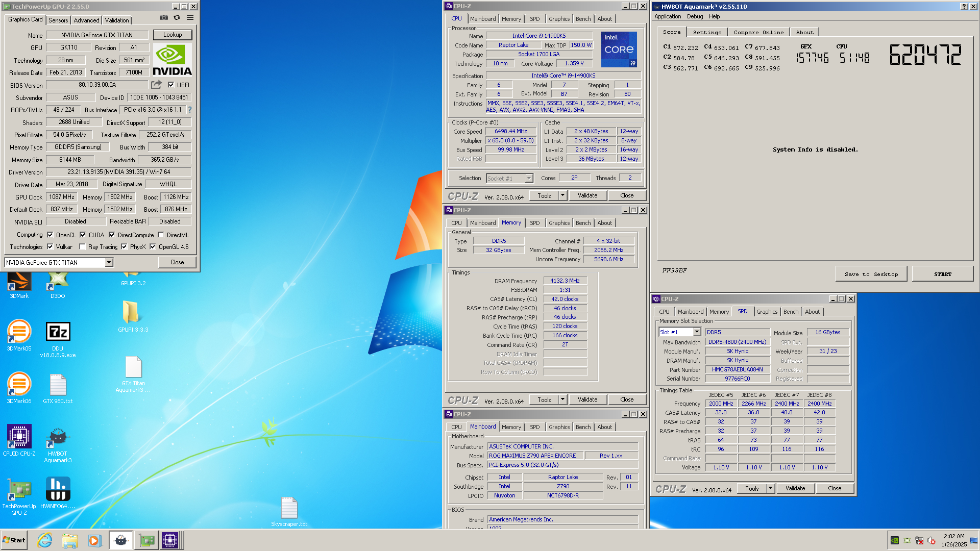Image resolution: width=980 pixels, height=551 pixels.
Task: Expand Tools dropdown arrow in Memory tab window
Action: click(562, 399)
